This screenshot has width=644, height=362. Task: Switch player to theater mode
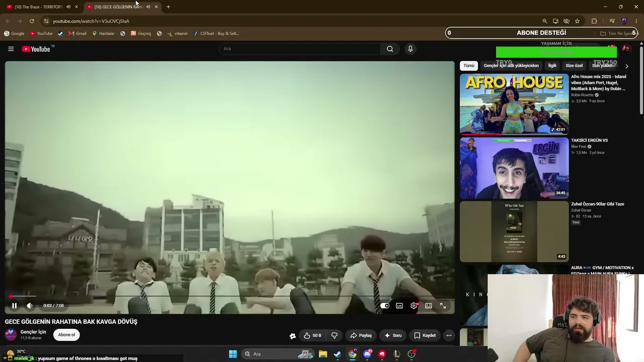[x=428, y=306]
